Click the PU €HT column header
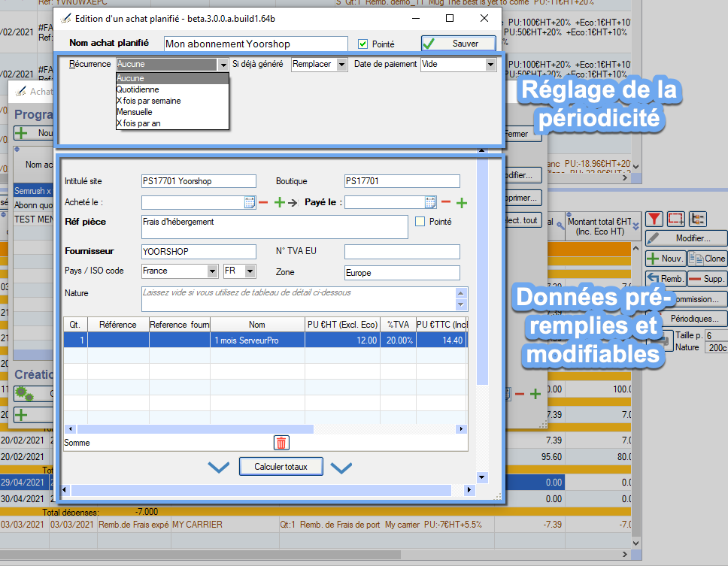This screenshot has width=728, height=566. 342,325
